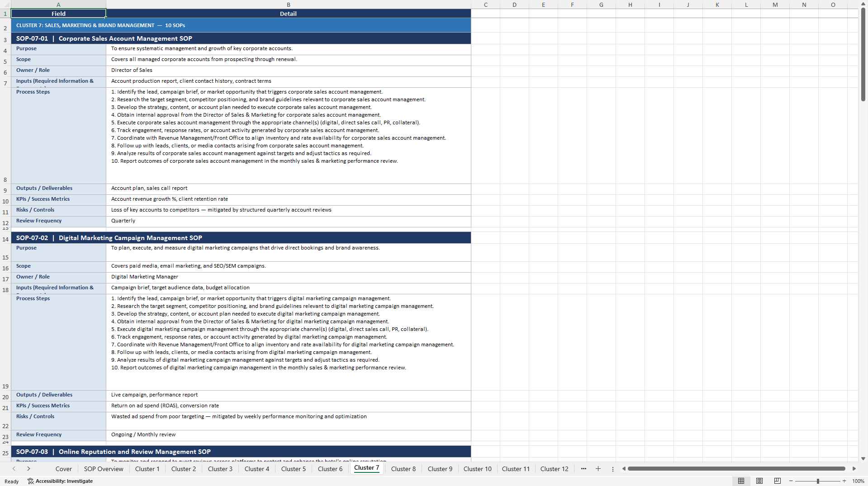Go to previous sheet tab arrow

click(x=14, y=469)
